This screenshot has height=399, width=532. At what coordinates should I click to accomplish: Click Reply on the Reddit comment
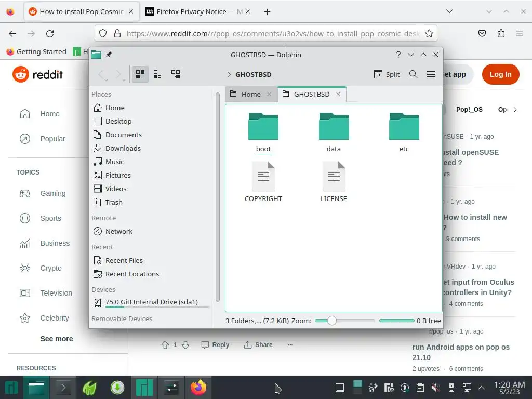pos(215,345)
